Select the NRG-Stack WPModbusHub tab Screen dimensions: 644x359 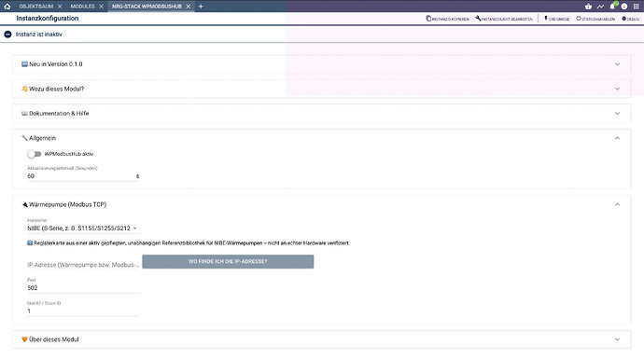pyautogui.click(x=147, y=7)
